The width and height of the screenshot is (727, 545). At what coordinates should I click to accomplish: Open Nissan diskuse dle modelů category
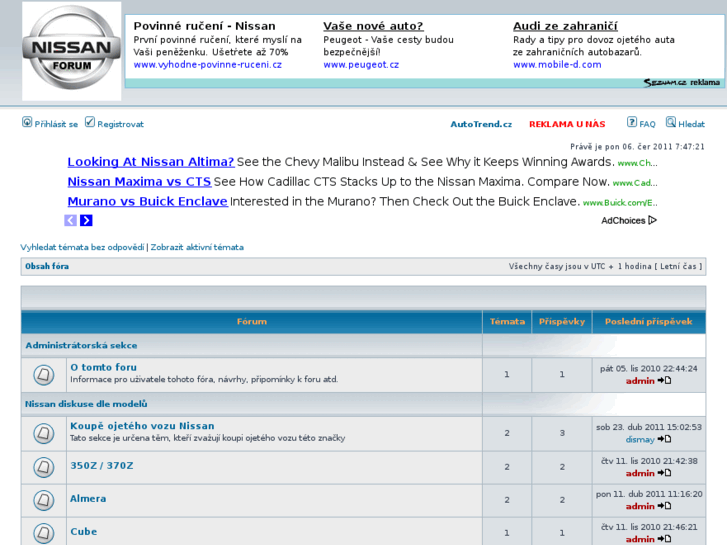(x=86, y=404)
